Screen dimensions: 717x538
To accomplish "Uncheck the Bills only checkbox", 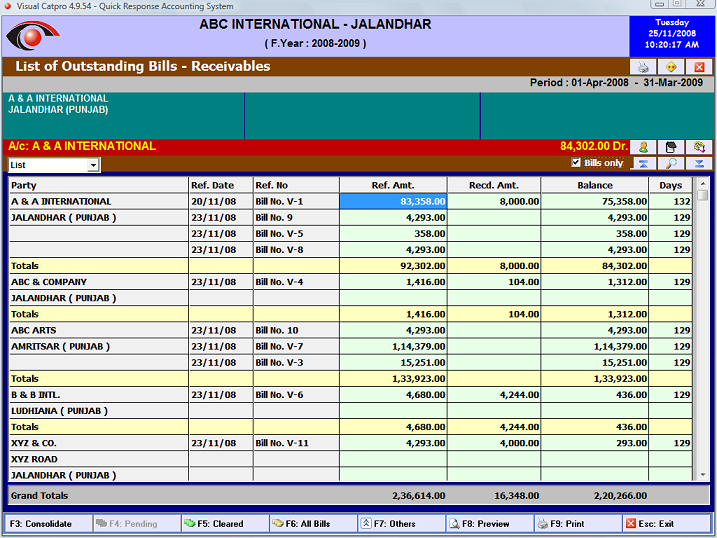I will click(x=576, y=163).
